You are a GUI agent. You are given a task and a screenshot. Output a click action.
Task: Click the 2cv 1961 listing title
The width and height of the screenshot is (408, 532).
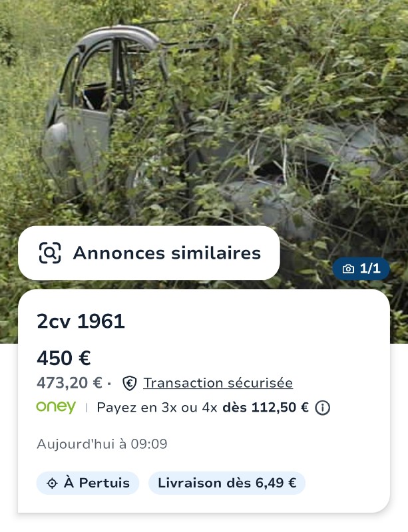point(81,321)
